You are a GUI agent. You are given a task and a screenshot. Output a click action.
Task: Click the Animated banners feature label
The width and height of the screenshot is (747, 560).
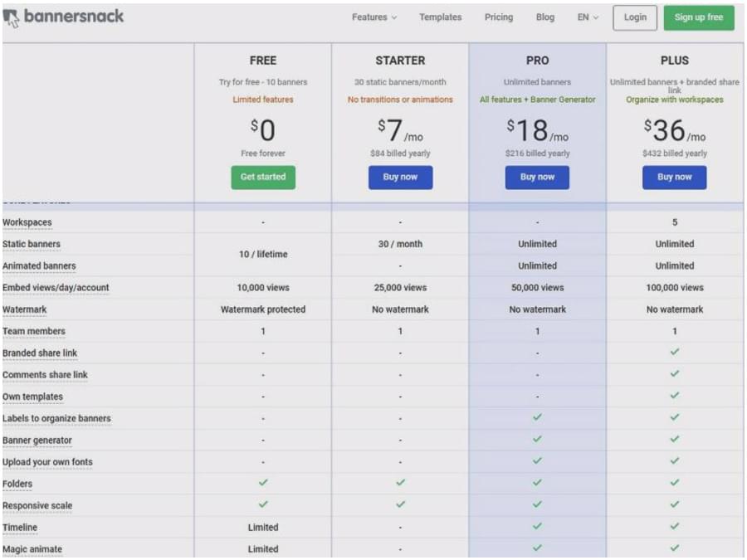coord(39,265)
